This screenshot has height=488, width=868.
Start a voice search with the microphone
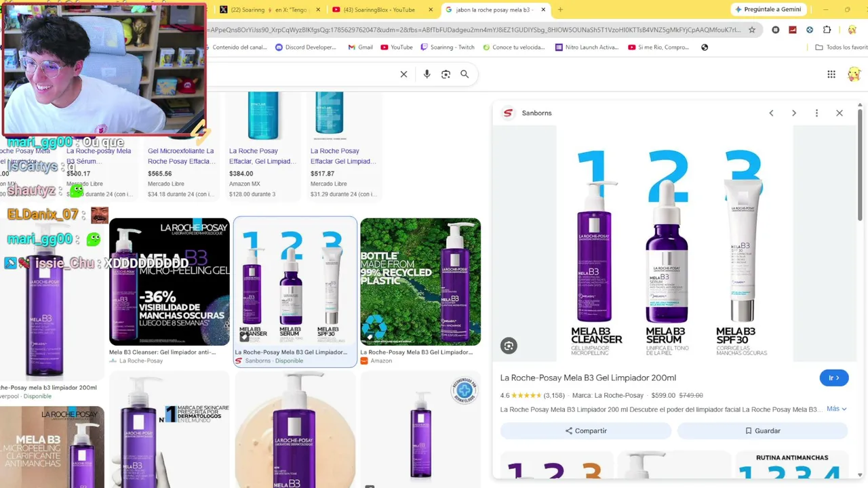(427, 74)
